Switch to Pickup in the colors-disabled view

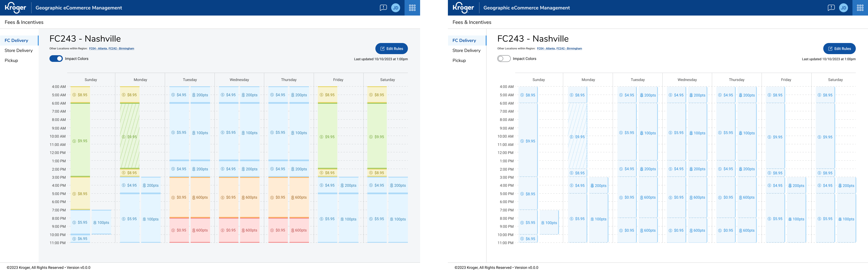click(x=459, y=60)
